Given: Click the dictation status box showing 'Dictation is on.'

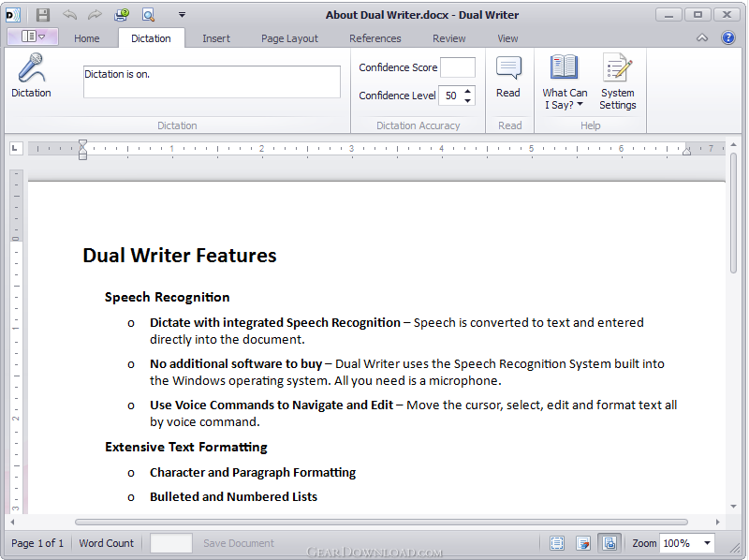Looking at the screenshot, I should pos(212,81).
